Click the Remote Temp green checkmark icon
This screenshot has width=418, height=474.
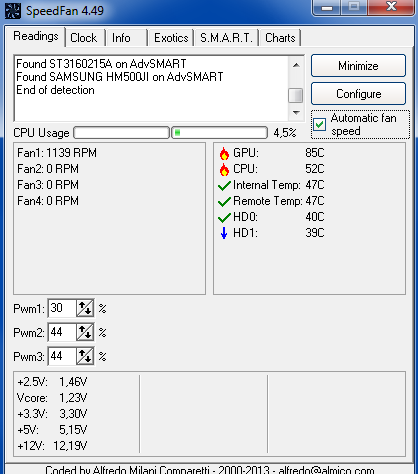point(224,201)
